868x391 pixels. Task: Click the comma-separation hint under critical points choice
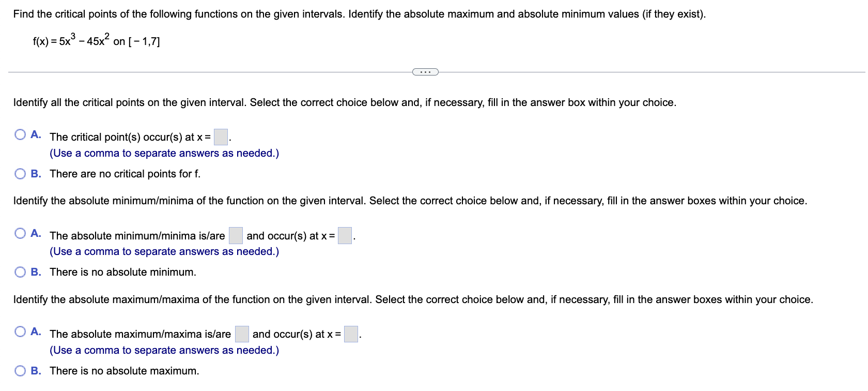164,153
